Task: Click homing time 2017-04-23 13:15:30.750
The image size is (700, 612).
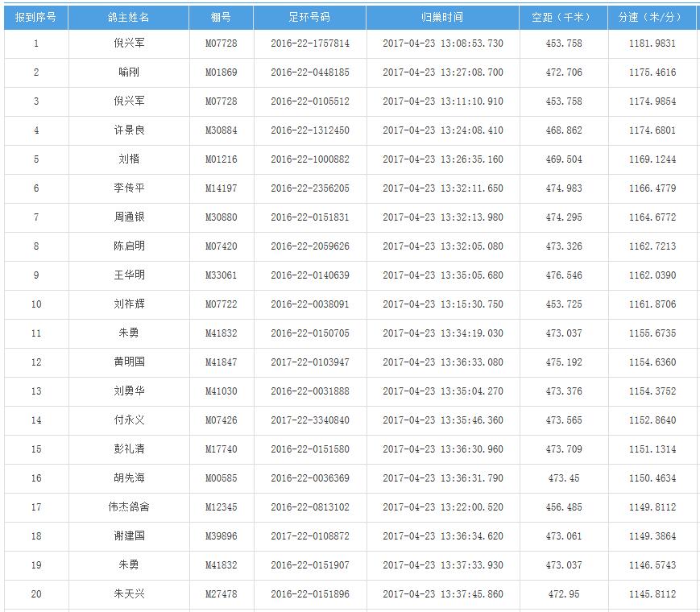Action: pyautogui.click(x=442, y=304)
